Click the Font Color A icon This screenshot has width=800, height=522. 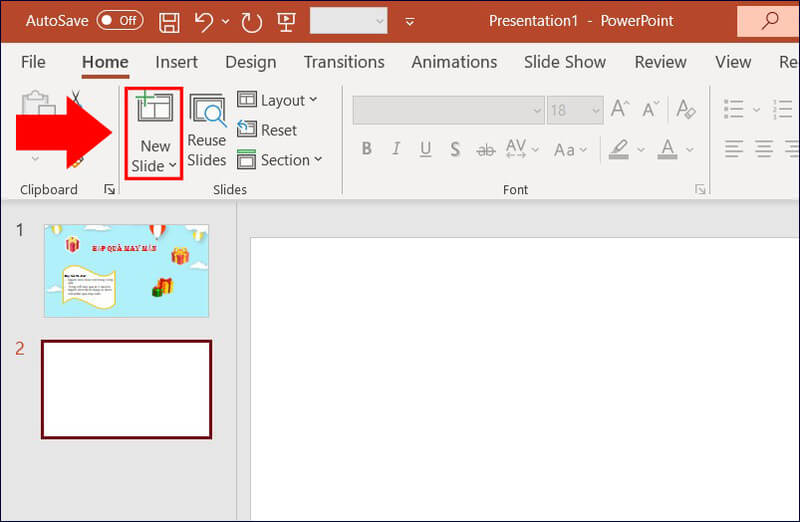pyautogui.click(x=667, y=149)
